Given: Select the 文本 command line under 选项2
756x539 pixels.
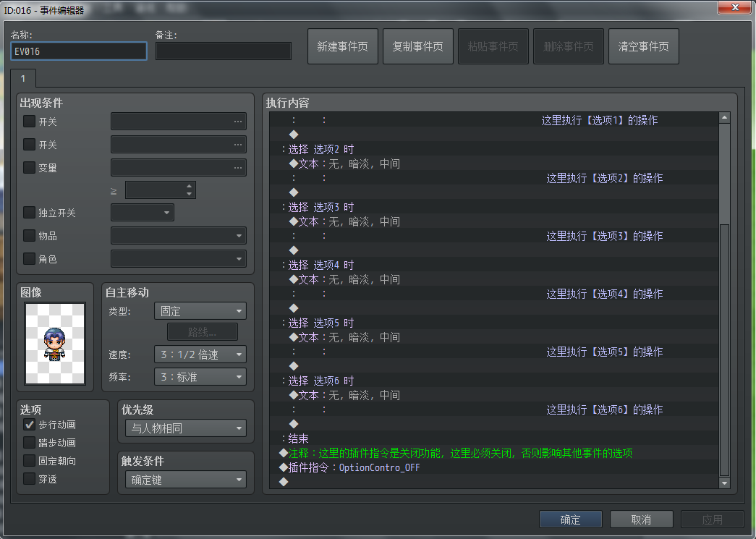Looking at the screenshot, I should (x=493, y=164).
